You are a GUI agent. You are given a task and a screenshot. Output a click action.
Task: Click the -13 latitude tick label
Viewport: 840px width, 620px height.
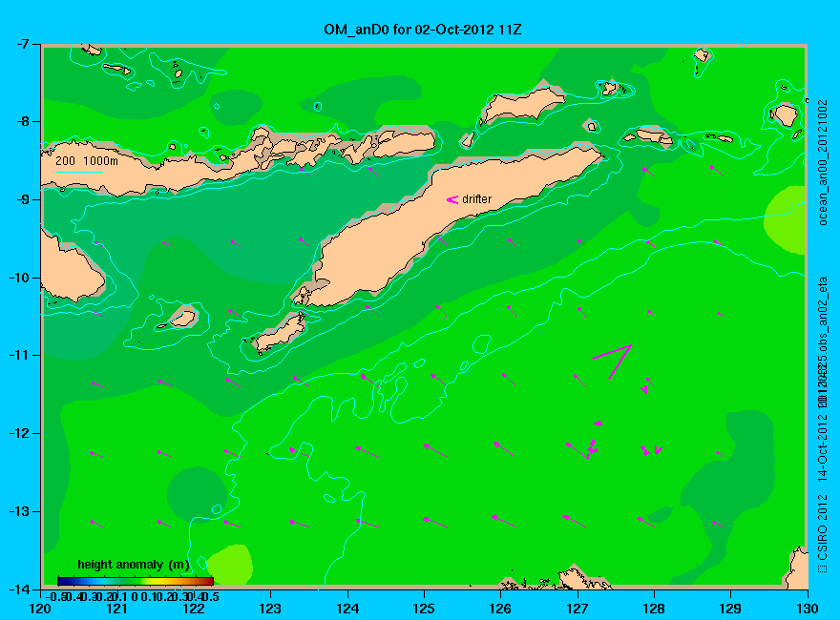coord(19,511)
